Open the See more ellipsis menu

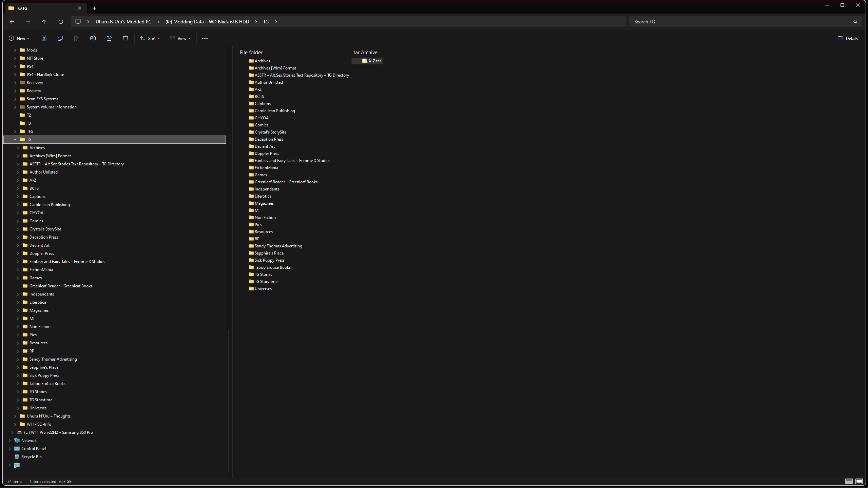click(205, 39)
